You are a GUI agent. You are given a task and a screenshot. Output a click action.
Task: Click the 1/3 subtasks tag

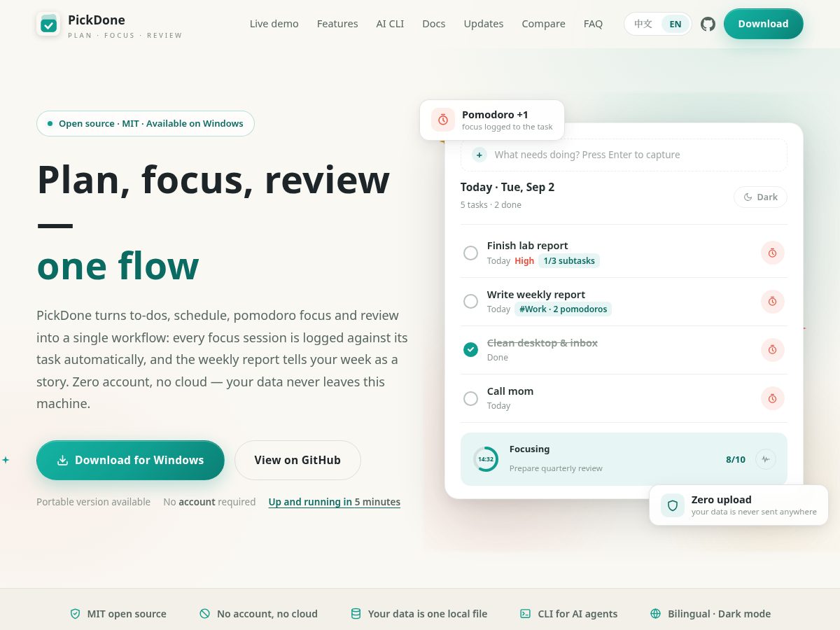569,261
